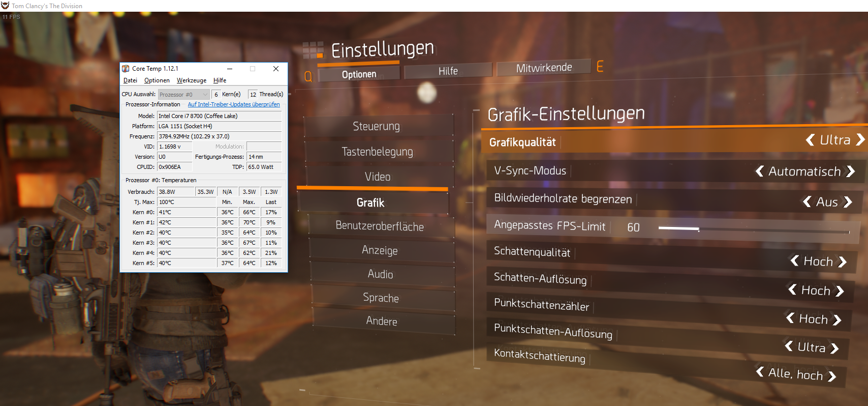Click left arrow of Punktschatten-Auflösung

788,346
